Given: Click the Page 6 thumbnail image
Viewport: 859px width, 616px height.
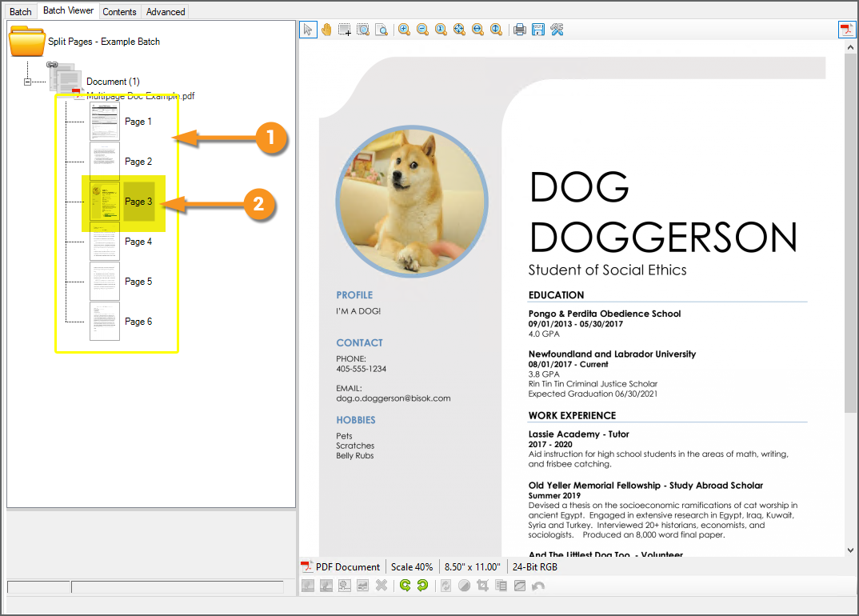Looking at the screenshot, I should (105, 321).
